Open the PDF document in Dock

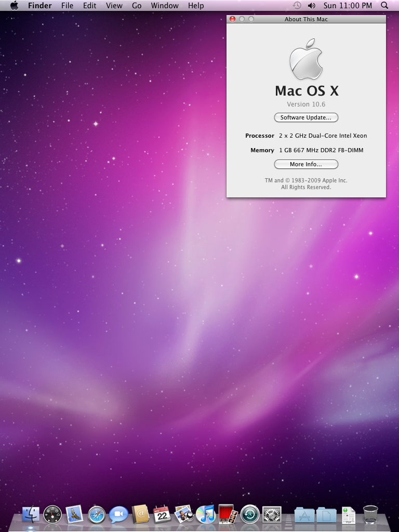pos(349,515)
